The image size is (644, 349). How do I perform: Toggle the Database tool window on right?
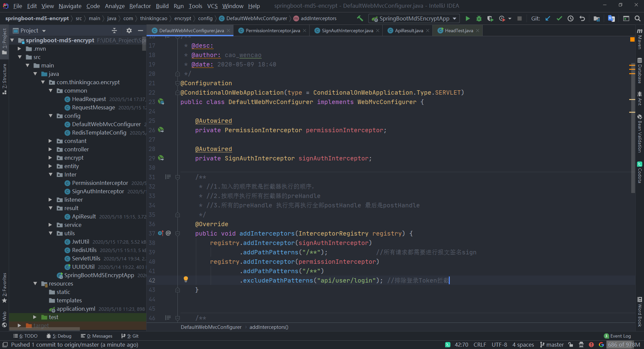point(640,71)
